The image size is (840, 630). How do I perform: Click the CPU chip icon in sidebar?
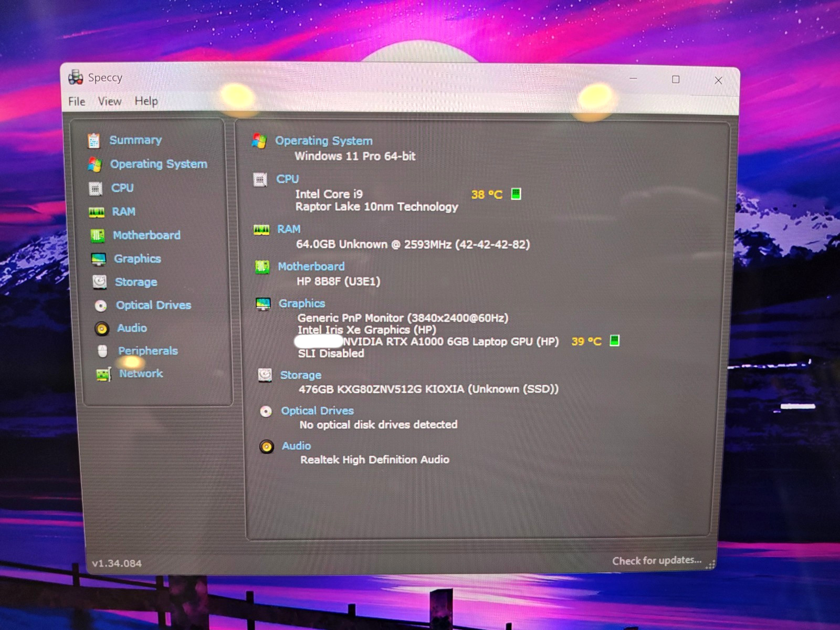point(96,188)
